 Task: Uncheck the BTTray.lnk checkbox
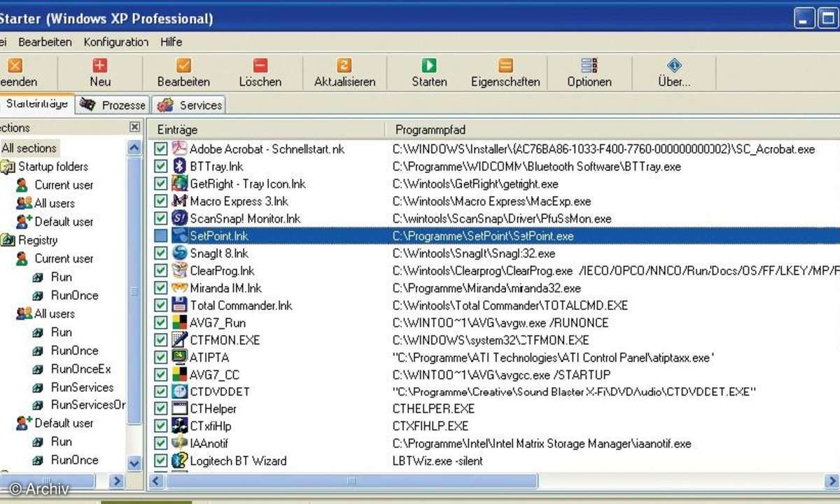tap(161, 167)
